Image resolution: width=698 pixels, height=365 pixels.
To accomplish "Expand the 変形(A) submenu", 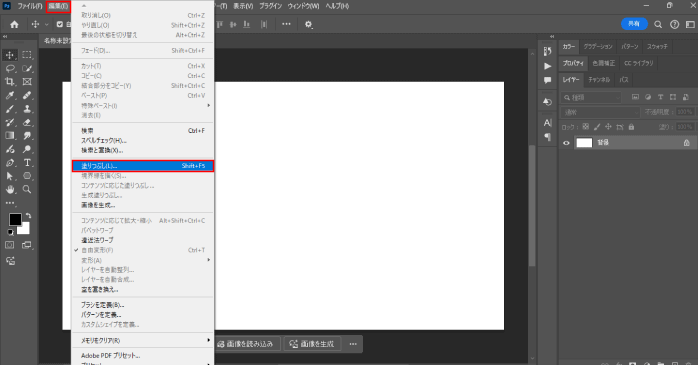I will (x=142, y=260).
